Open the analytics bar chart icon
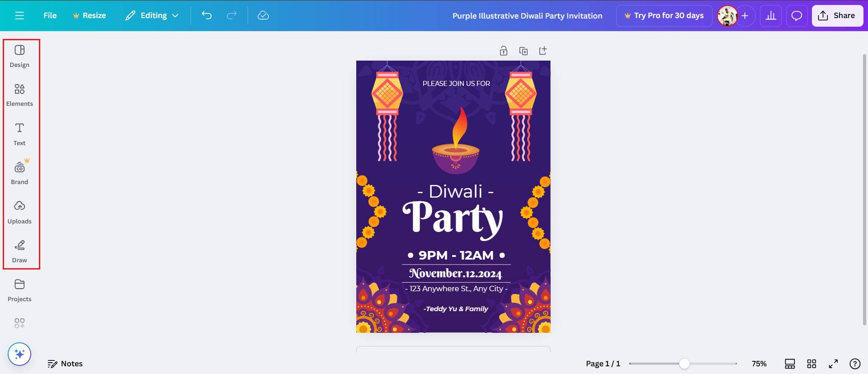868x374 pixels. click(x=771, y=16)
